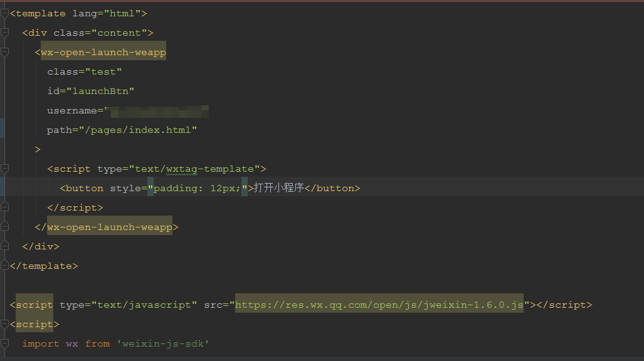Place cursor in the 'weixin-js-sdk' import string

tap(163, 343)
